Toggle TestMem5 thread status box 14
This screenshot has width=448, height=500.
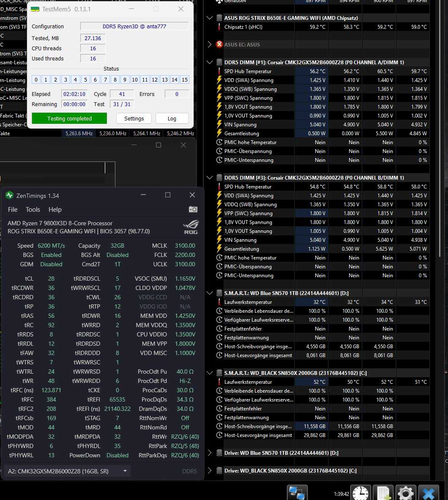[175, 79]
